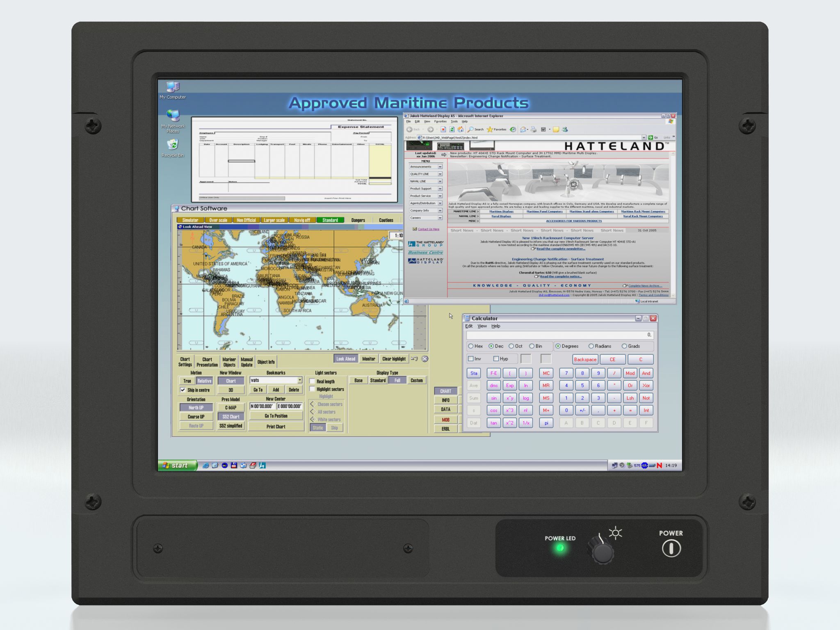
Task: Expand the Address bar dropdown in browser
Action: tap(644, 137)
